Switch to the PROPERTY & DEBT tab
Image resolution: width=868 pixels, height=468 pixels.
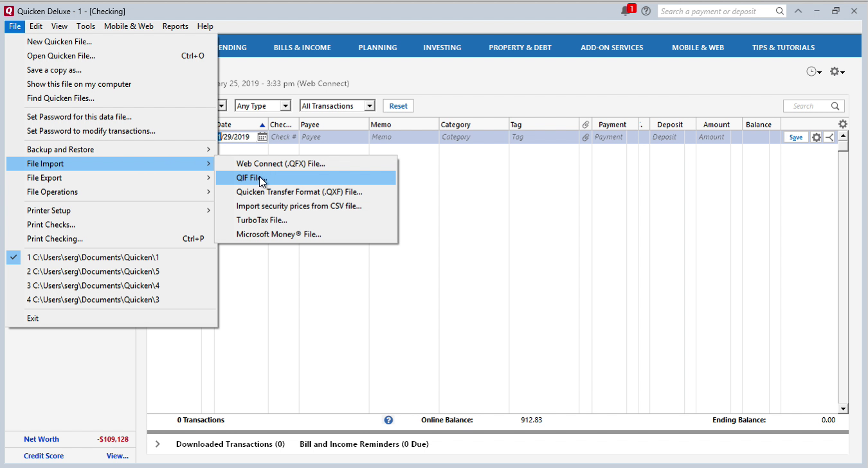520,48
